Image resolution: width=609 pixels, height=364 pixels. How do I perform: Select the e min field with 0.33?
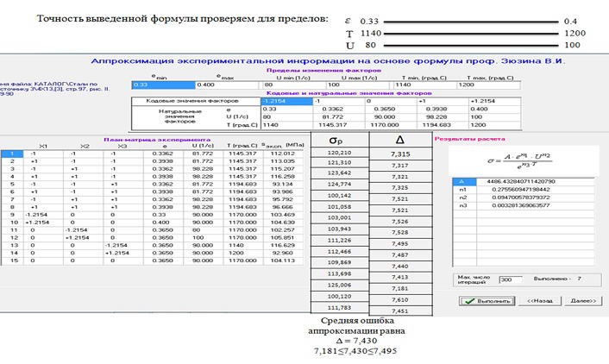pyautogui.click(x=164, y=85)
